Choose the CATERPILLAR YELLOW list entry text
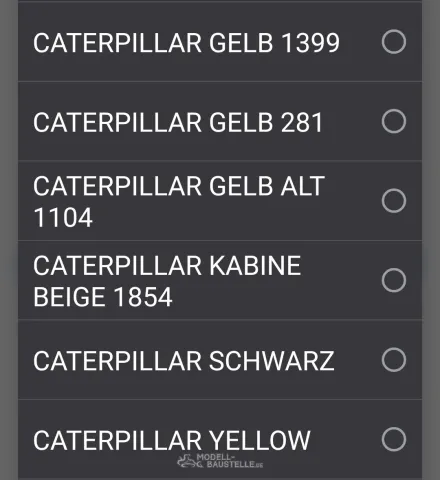Image resolution: width=440 pixels, height=480 pixels. click(172, 440)
